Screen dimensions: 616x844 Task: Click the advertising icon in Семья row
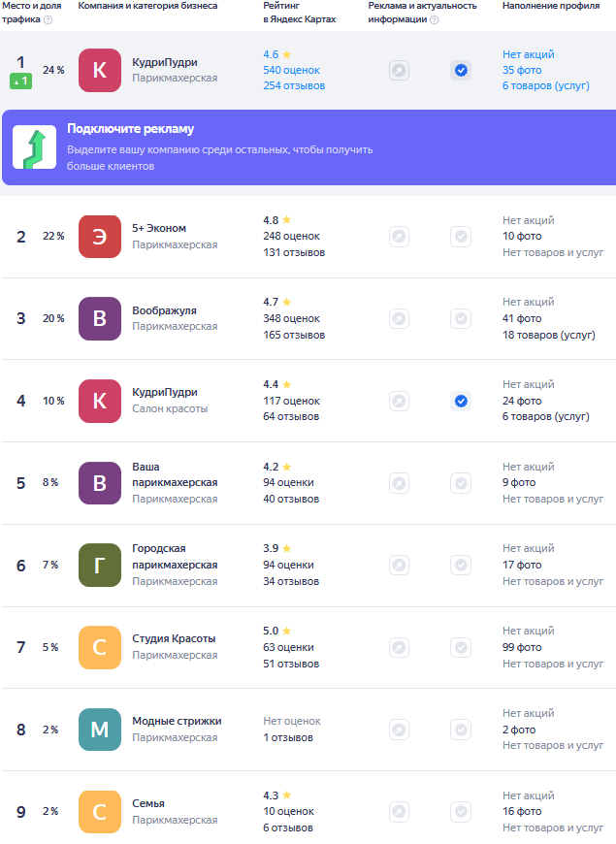point(399,812)
